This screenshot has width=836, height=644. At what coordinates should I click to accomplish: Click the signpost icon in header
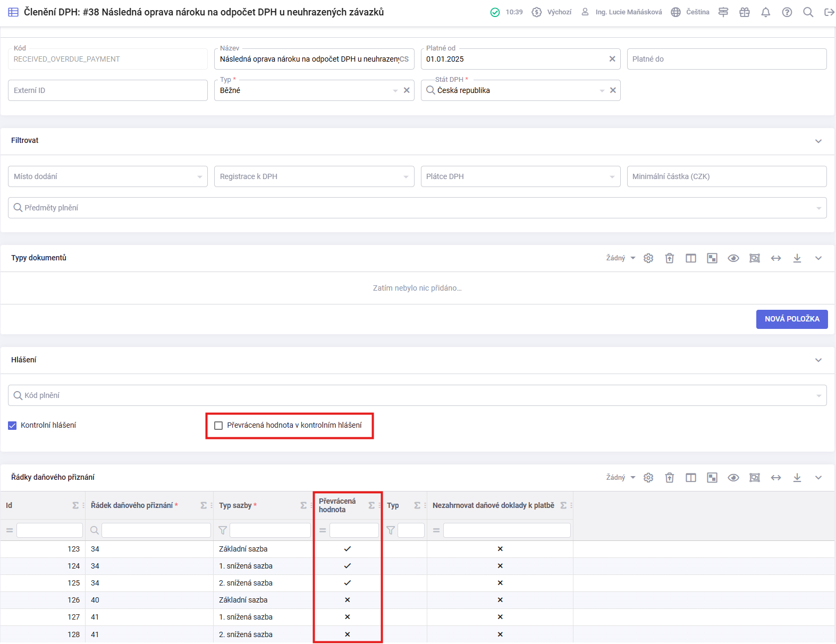[x=723, y=12]
